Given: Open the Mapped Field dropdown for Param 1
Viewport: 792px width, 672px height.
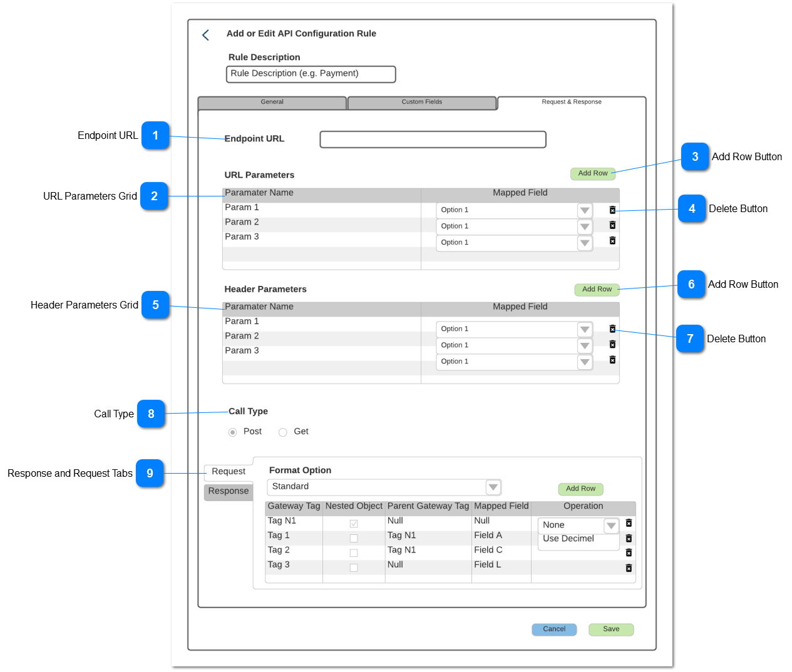Looking at the screenshot, I should click(584, 210).
